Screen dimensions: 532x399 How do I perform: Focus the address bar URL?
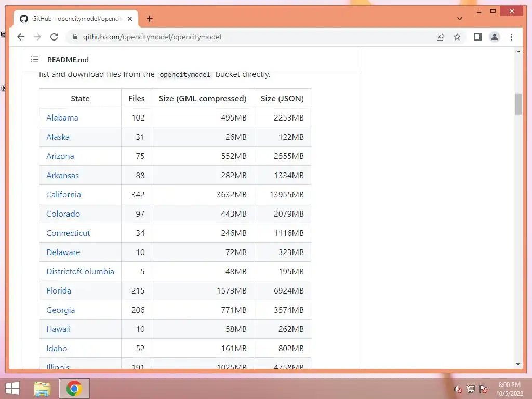click(x=152, y=37)
